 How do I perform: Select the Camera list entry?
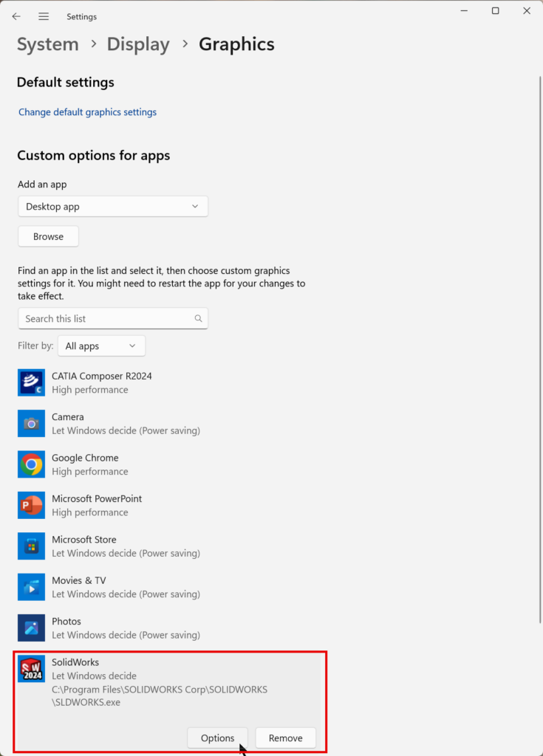click(169, 424)
